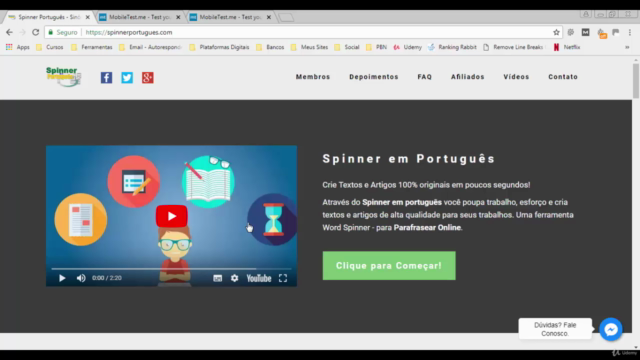Screen dimensions: 640x360
Task: Open the Twitter social icon
Action: tap(127, 78)
